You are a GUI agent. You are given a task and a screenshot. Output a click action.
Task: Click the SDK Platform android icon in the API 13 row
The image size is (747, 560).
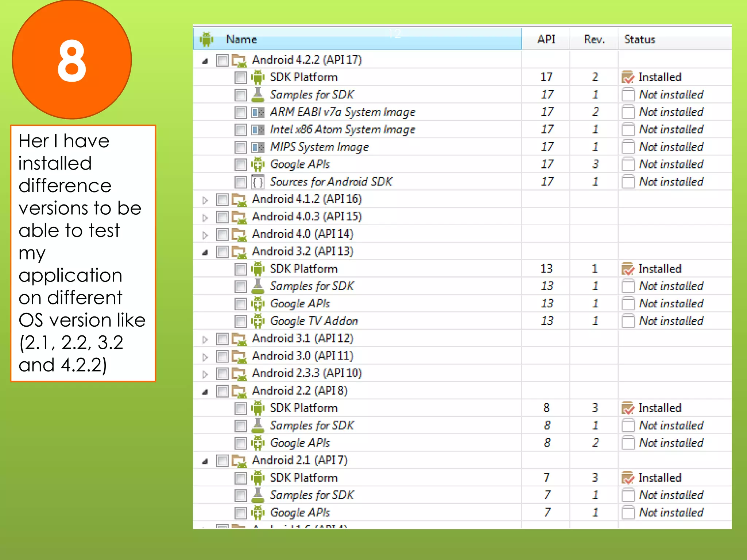click(x=258, y=269)
